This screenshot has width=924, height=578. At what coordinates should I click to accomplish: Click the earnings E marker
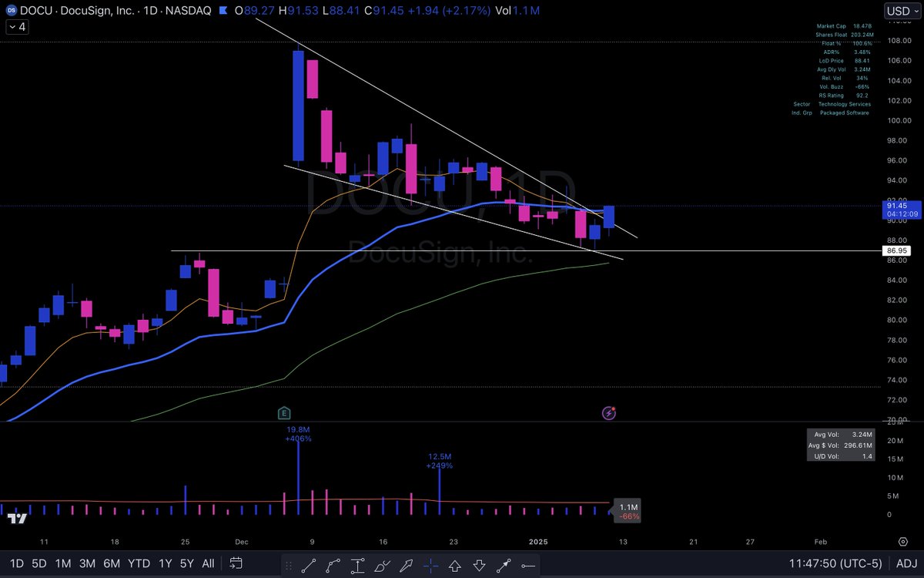(284, 413)
